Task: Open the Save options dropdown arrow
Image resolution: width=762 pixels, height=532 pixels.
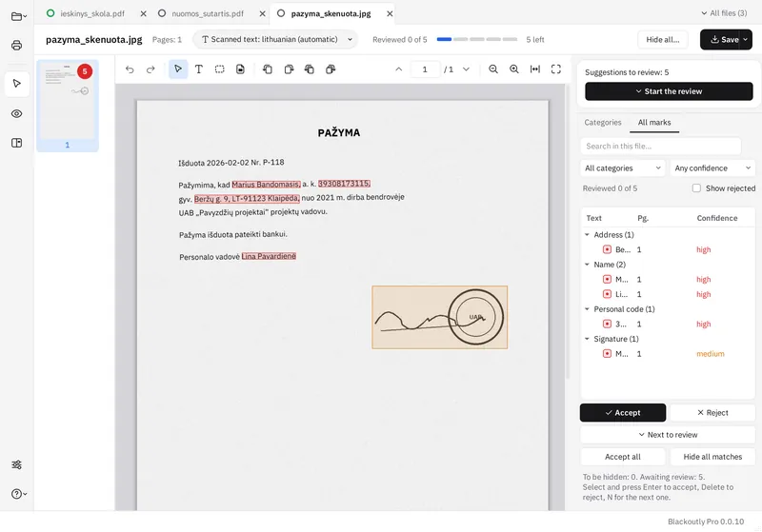Action: click(746, 39)
